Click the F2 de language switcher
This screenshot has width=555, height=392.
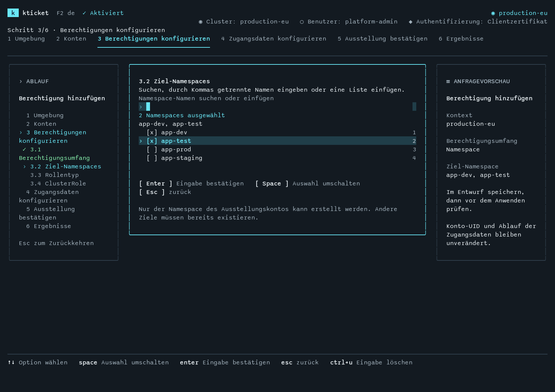(65, 13)
